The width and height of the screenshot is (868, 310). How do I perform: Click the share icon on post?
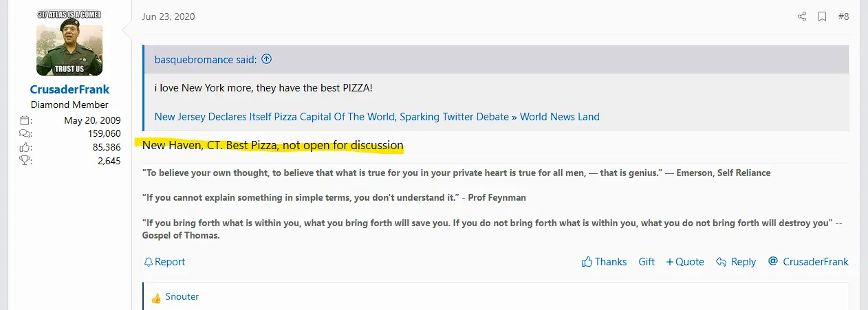tap(802, 16)
